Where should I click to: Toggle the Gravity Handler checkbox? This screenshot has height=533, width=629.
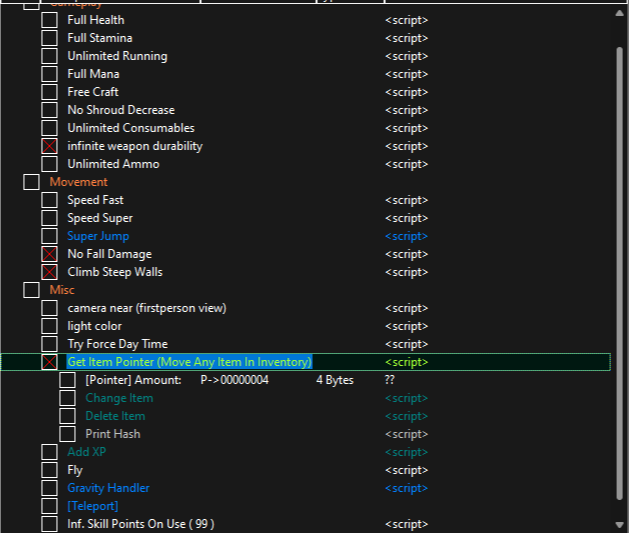point(49,488)
